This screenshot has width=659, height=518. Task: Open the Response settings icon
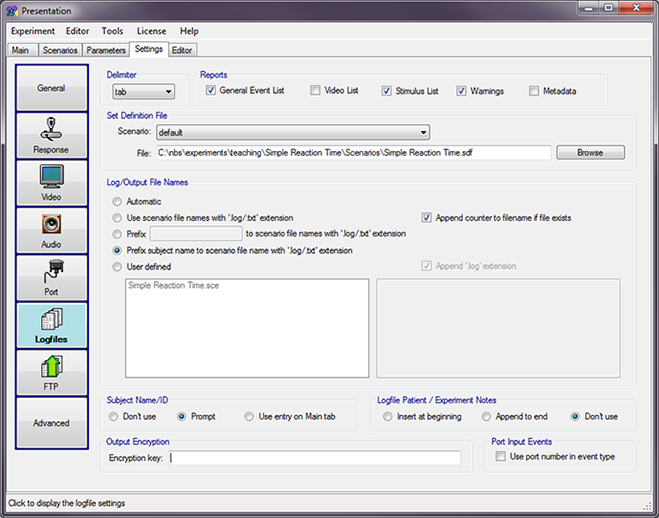coord(51,136)
